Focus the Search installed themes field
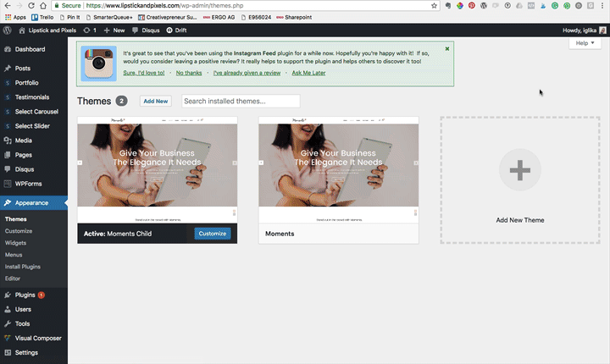 tap(241, 101)
